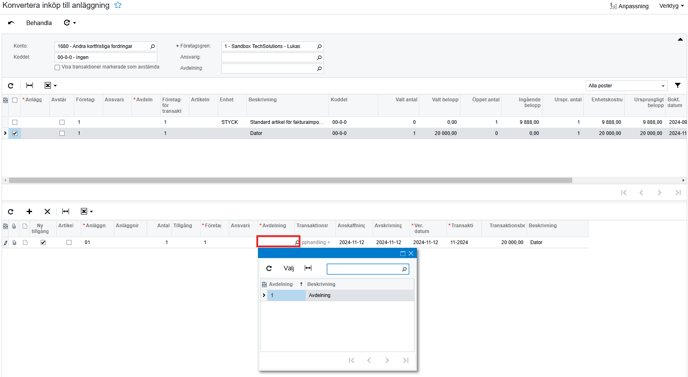Go to last page in lookup popup
The height and width of the screenshot is (377, 688).
coord(405,360)
